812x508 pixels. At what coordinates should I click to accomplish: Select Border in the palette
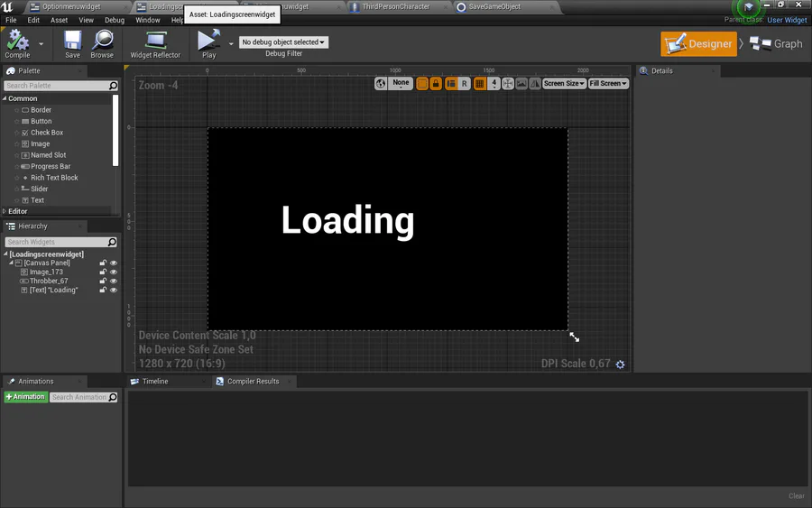[41, 110]
